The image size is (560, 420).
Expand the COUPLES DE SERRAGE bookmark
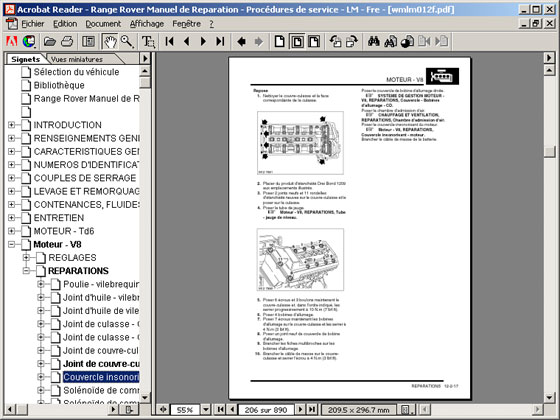(11, 178)
